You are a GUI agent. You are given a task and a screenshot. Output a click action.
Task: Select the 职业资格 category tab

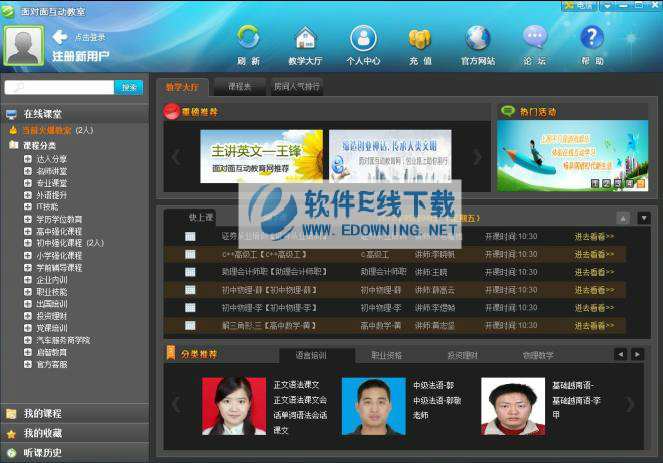point(387,355)
